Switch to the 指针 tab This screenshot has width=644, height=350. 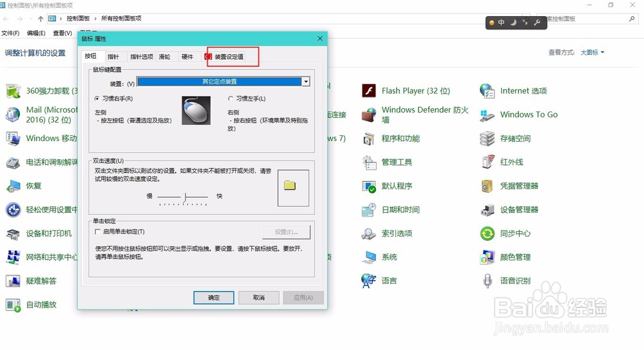click(x=113, y=57)
